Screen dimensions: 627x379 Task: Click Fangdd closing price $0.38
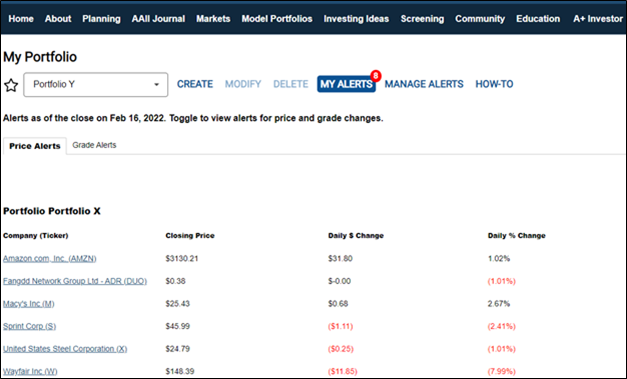point(176,281)
